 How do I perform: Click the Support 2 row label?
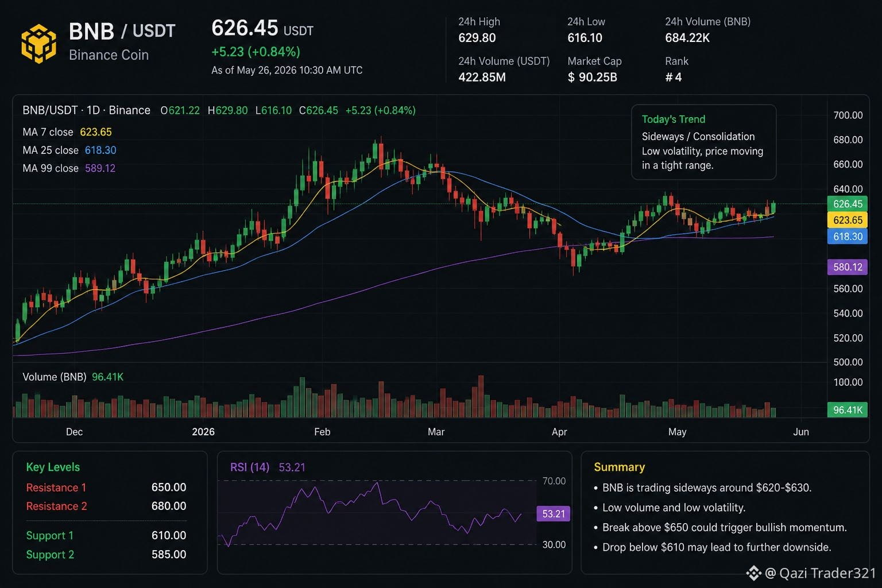(x=50, y=555)
